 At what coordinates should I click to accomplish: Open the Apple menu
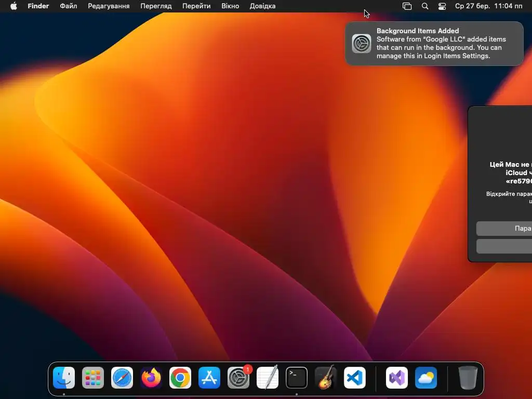tap(14, 6)
